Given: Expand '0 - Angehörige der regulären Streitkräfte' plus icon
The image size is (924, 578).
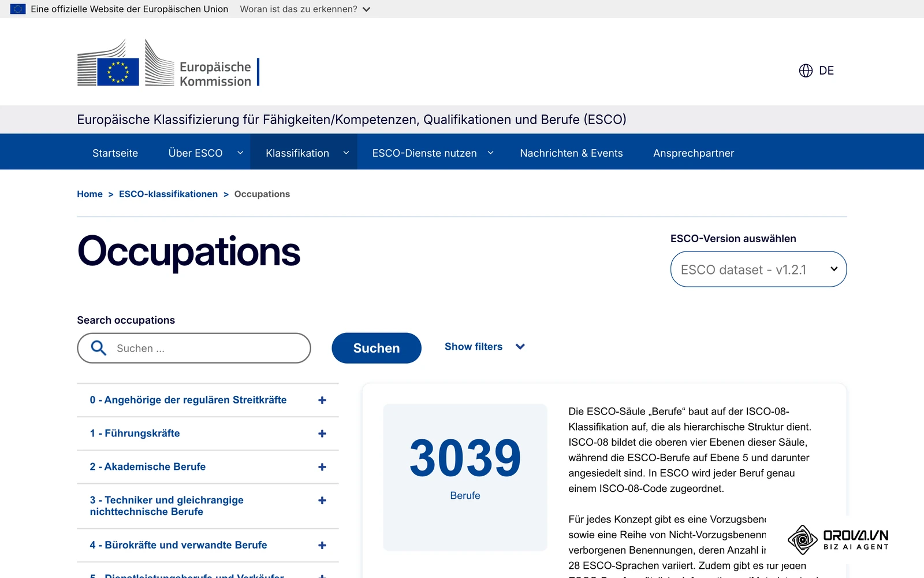Looking at the screenshot, I should click(322, 400).
